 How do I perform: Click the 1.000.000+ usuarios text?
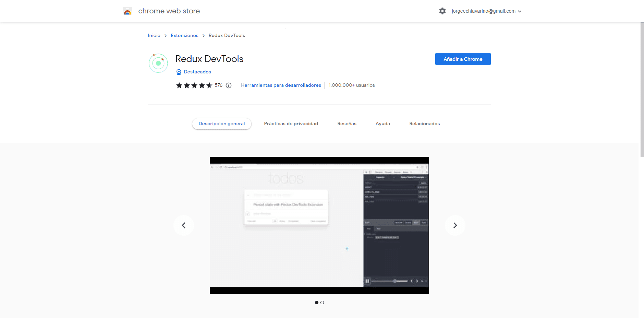coord(352,85)
